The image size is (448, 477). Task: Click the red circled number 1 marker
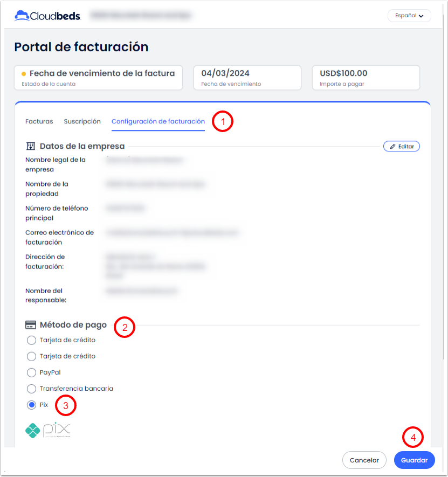pos(223,121)
